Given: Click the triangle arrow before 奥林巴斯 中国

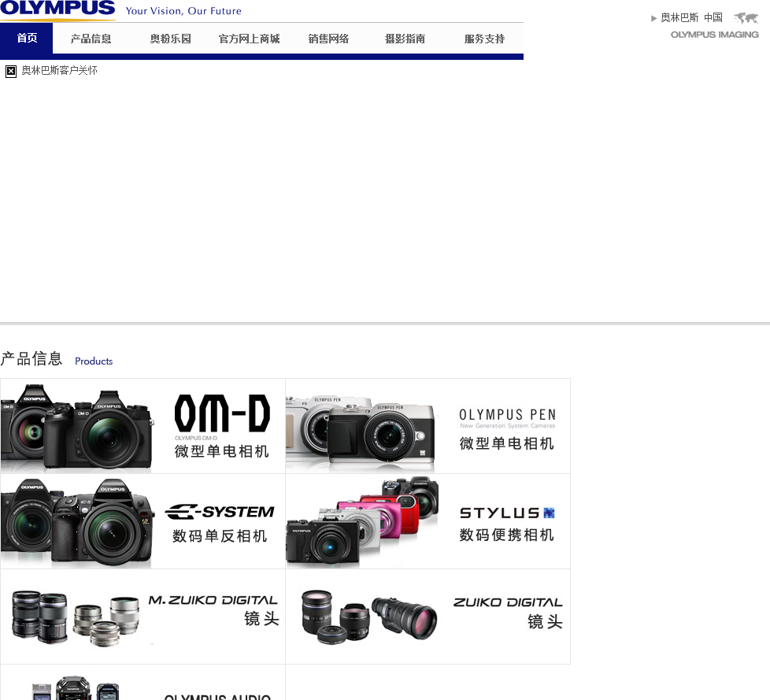Looking at the screenshot, I should pyautogui.click(x=653, y=18).
